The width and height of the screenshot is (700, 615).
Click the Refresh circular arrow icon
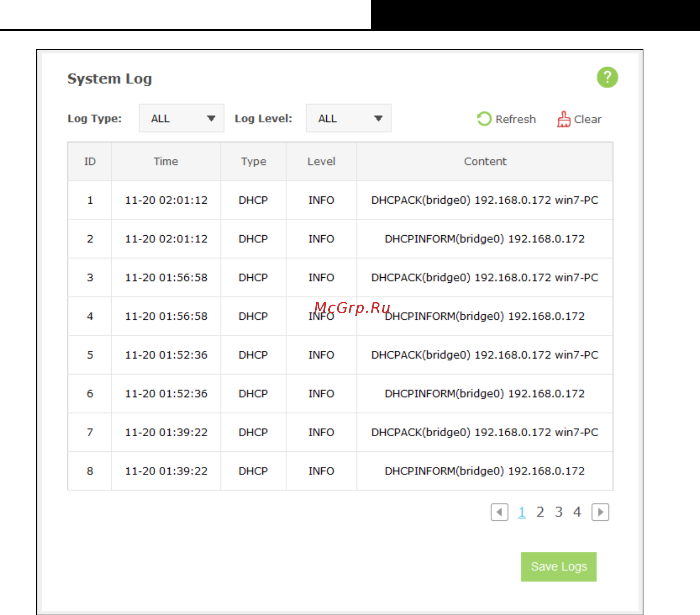pos(484,119)
